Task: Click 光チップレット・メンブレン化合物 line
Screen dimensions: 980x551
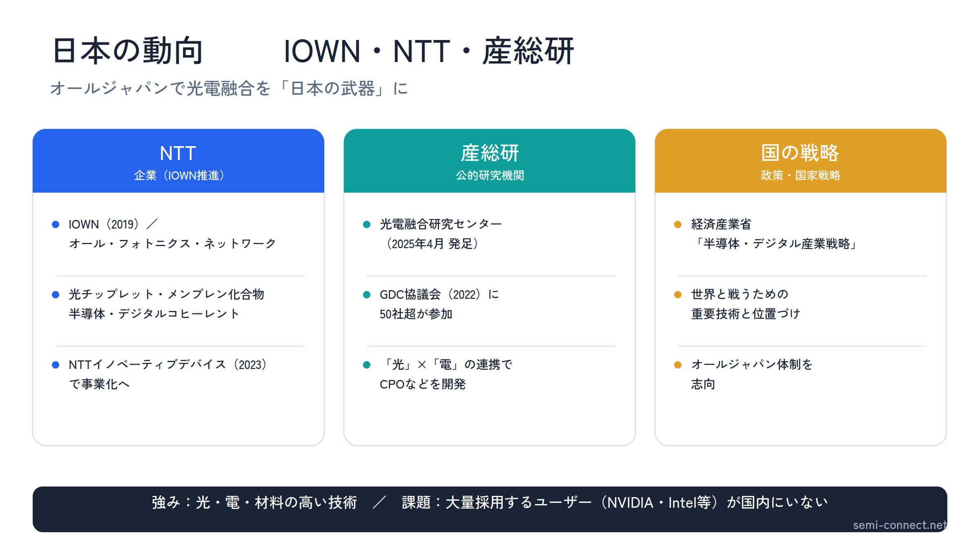Action: pyautogui.click(x=166, y=294)
